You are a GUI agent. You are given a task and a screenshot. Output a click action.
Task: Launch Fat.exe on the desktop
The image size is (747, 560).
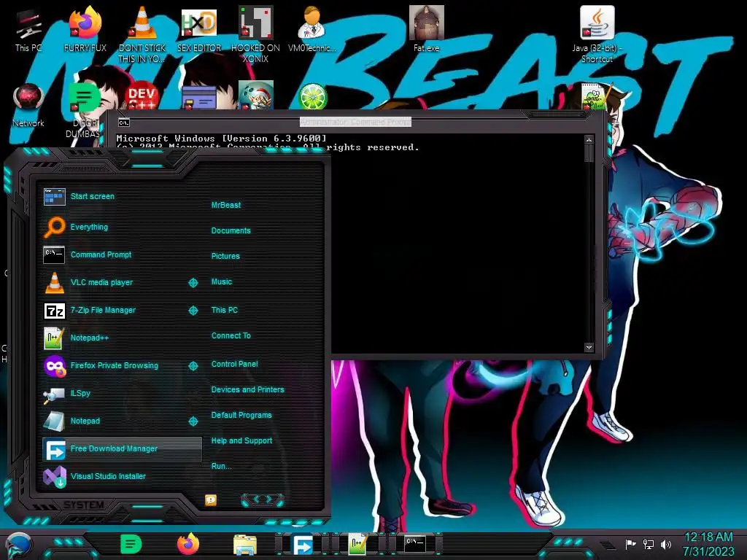pos(426,30)
